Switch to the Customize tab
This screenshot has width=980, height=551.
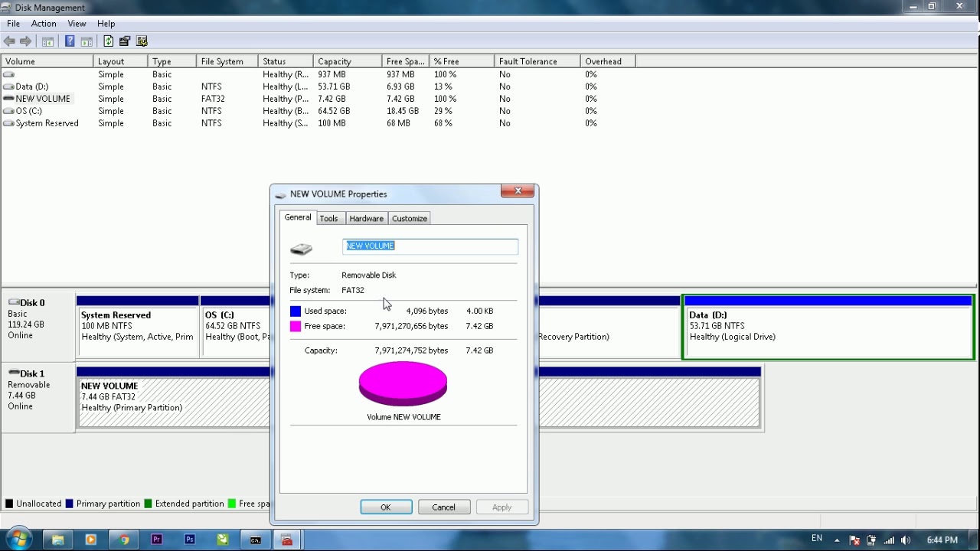[410, 219]
